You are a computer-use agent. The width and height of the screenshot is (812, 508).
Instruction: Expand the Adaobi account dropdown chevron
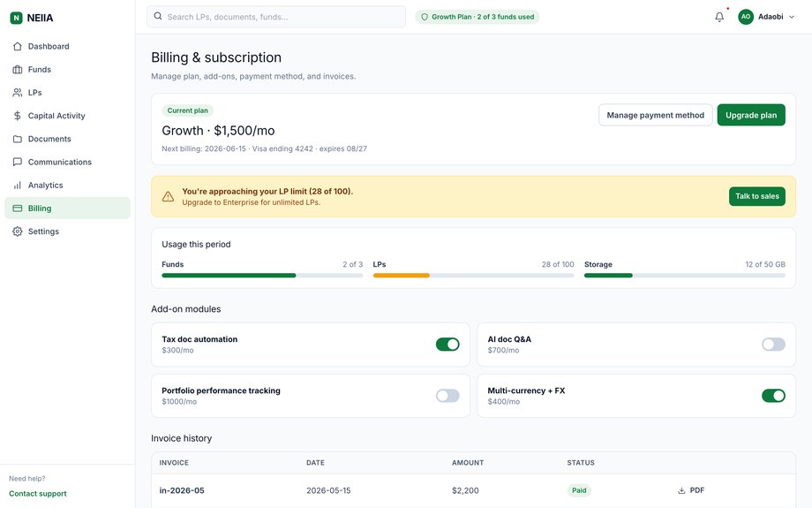[792, 17]
